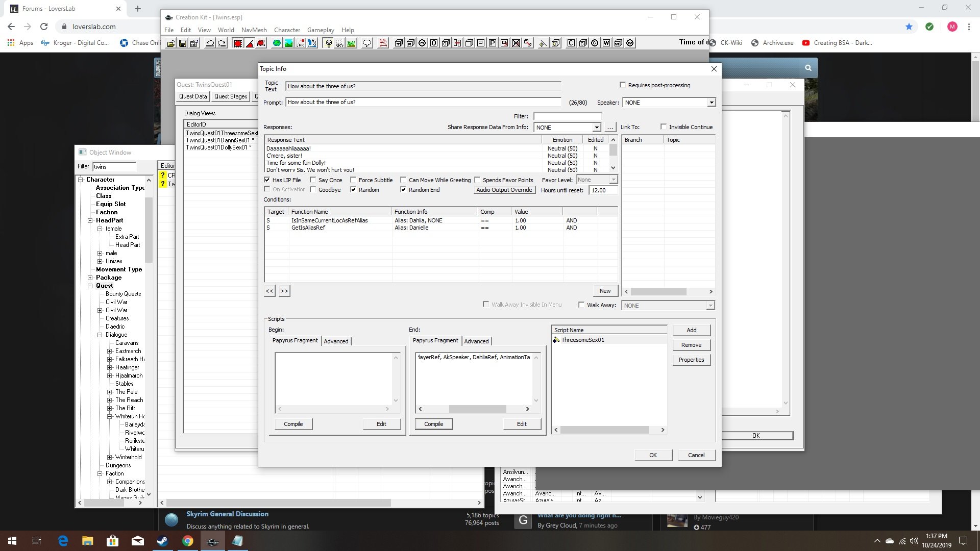
Task: Open the Speaker dropdown
Action: click(x=711, y=103)
